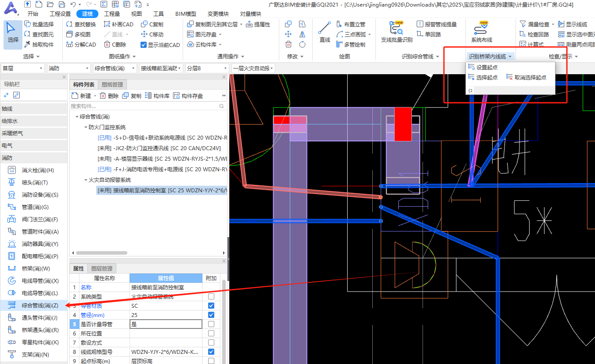Open the 综合管线(消) type dropdown

coord(115,68)
